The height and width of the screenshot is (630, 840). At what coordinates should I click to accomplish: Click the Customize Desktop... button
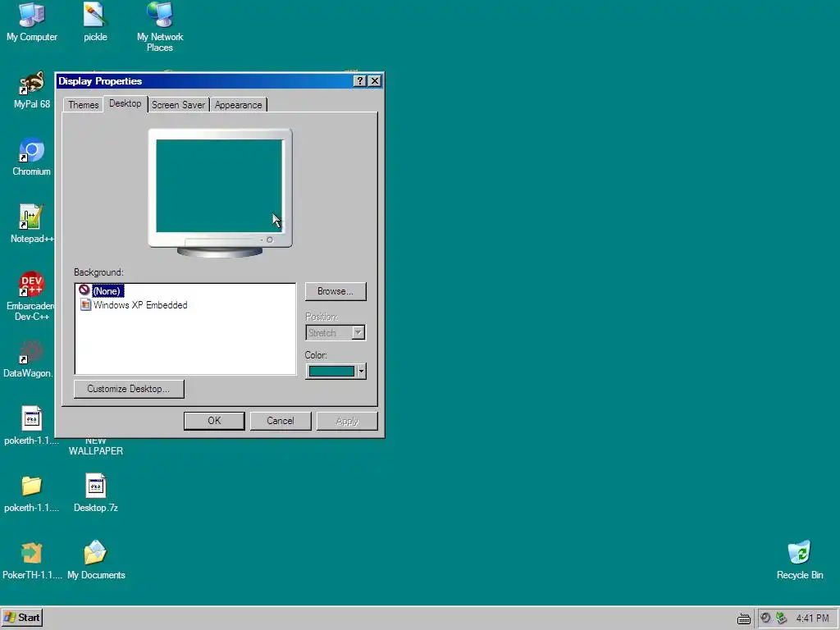point(129,389)
